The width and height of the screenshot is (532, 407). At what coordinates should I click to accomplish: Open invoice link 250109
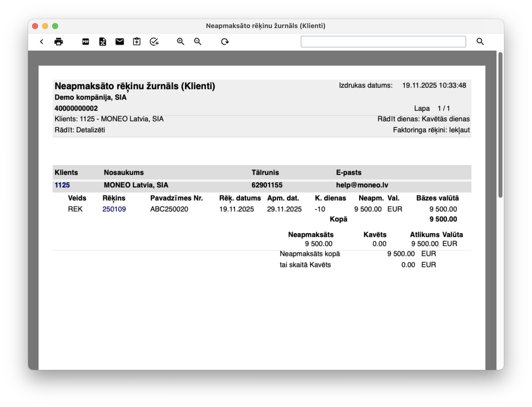114,209
